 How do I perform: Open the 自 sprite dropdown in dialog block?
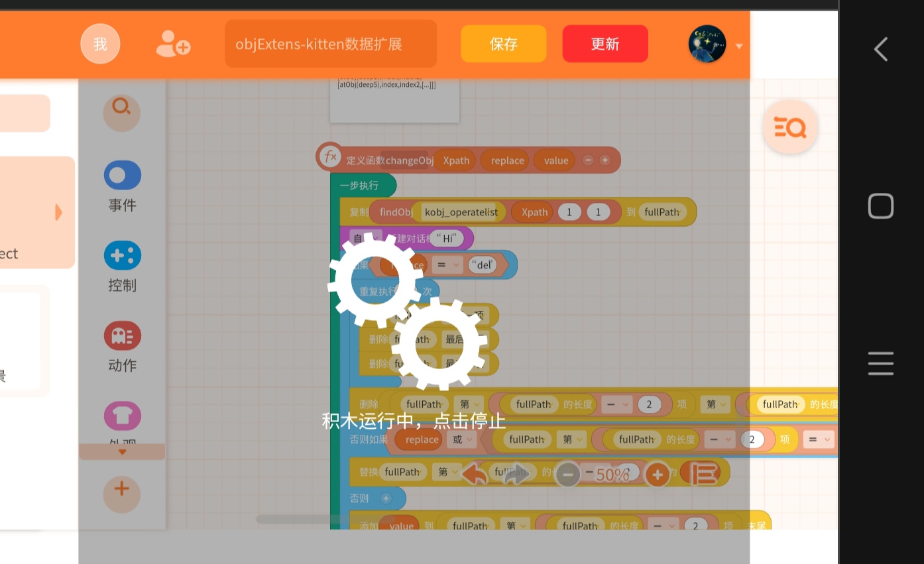click(366, 239)
